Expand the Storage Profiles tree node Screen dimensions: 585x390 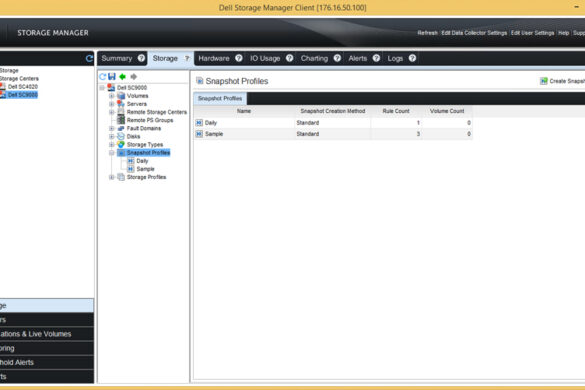[112, 177]
